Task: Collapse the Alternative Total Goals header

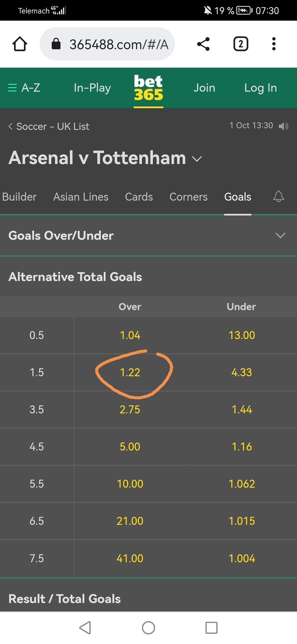Action: click(x=75, y=277)
